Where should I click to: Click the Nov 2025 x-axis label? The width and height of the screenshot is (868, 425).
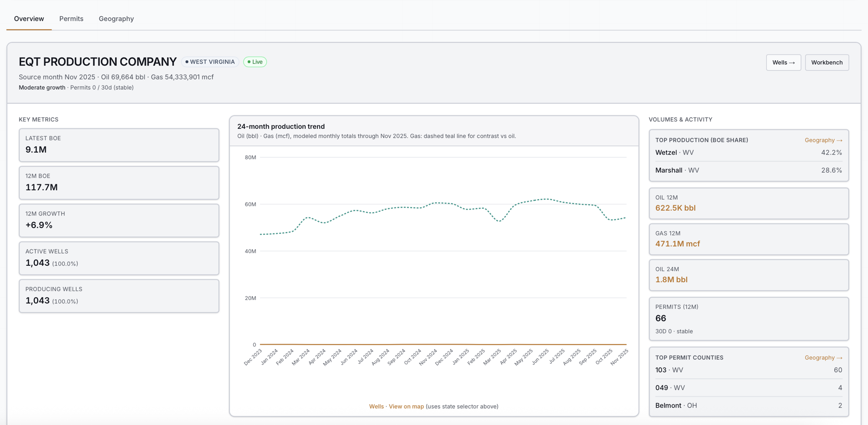[620, 357]
